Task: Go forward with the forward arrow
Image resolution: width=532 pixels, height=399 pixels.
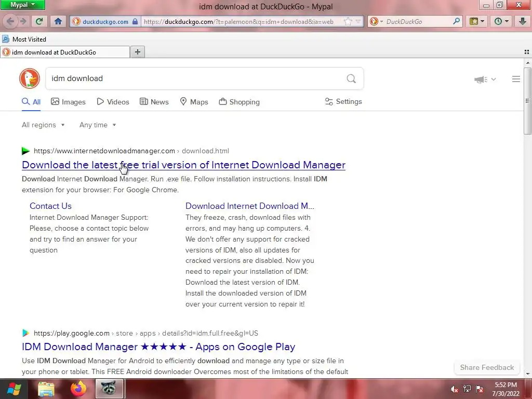Action: click(23, 21)
